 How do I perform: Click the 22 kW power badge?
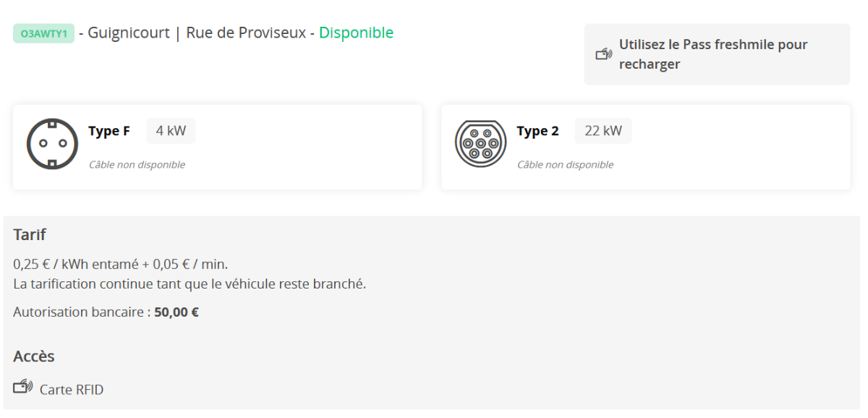click(603, 131)
